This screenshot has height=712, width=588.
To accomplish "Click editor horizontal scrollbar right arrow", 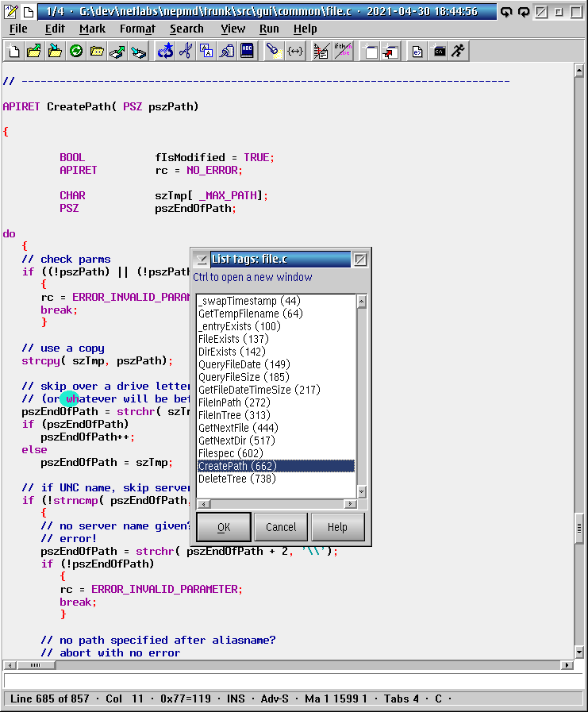I will pos(567,665).
